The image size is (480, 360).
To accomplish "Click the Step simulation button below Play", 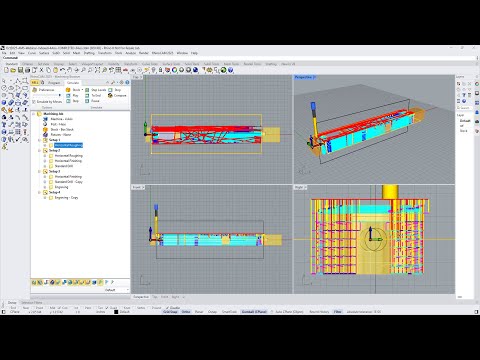I will pyautogui.click(x=72, y=101).
